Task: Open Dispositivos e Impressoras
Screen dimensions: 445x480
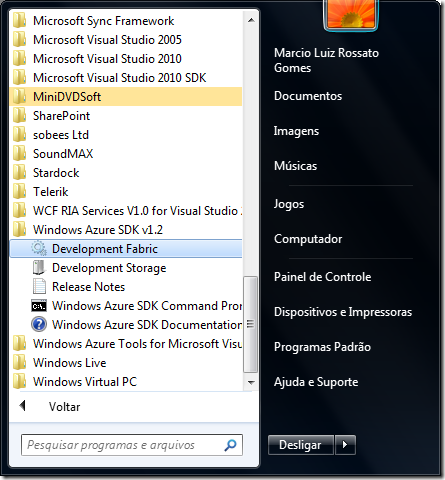Action: pos(343,312)
